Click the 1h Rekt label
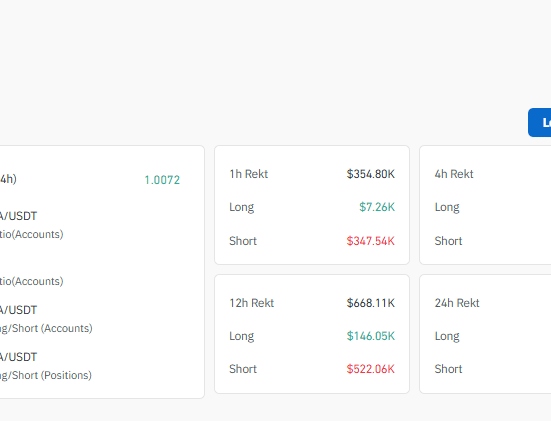Viewport: 551px width, 421px height. tap(249, 174)
